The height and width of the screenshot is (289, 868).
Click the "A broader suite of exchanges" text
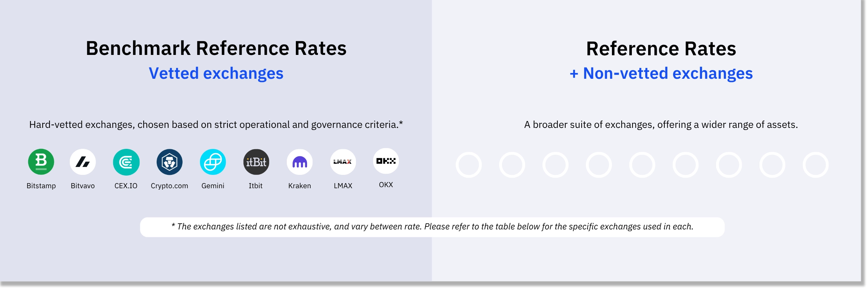661,125
